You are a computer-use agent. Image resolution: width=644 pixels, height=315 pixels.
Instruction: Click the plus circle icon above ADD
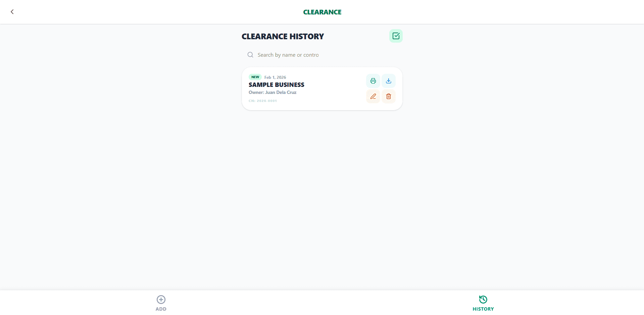(161, 300)
